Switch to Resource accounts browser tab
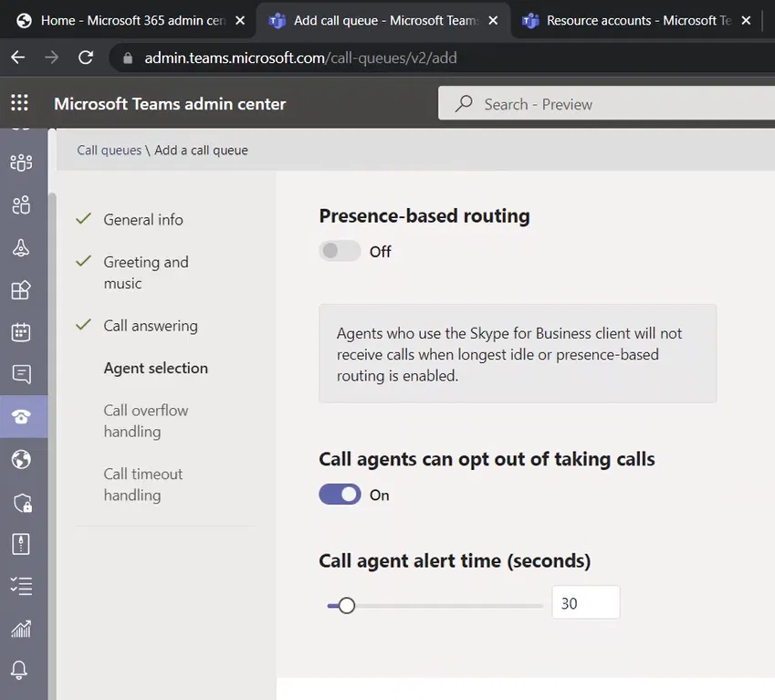The height and width of the screenshot is (700, 775). pos(637,20)
